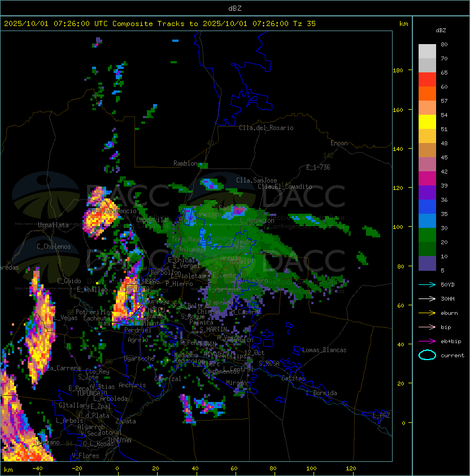This screenshot has width=470, height=476.
Task: Click the 'Capdevila' map label
Action: coord(152,220)
